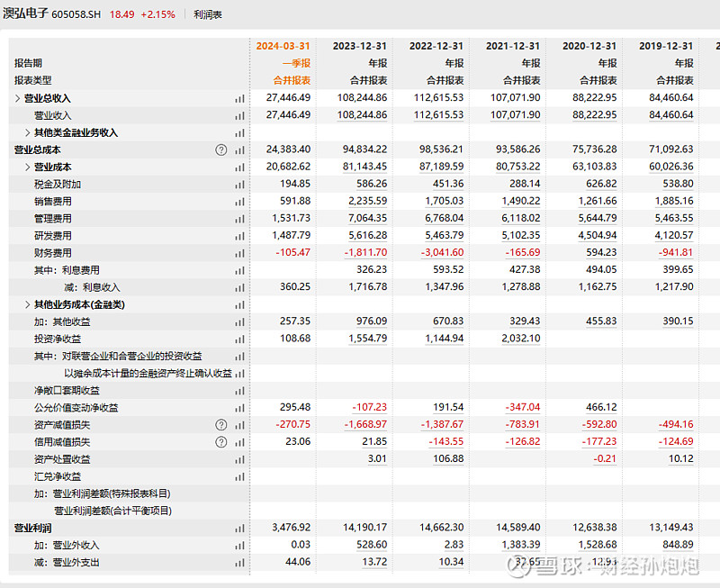The width and height of the screenshot is (720, 588).
Task: Open chart icon for 减：利息收入 row
Action: (x=239, y=288)
